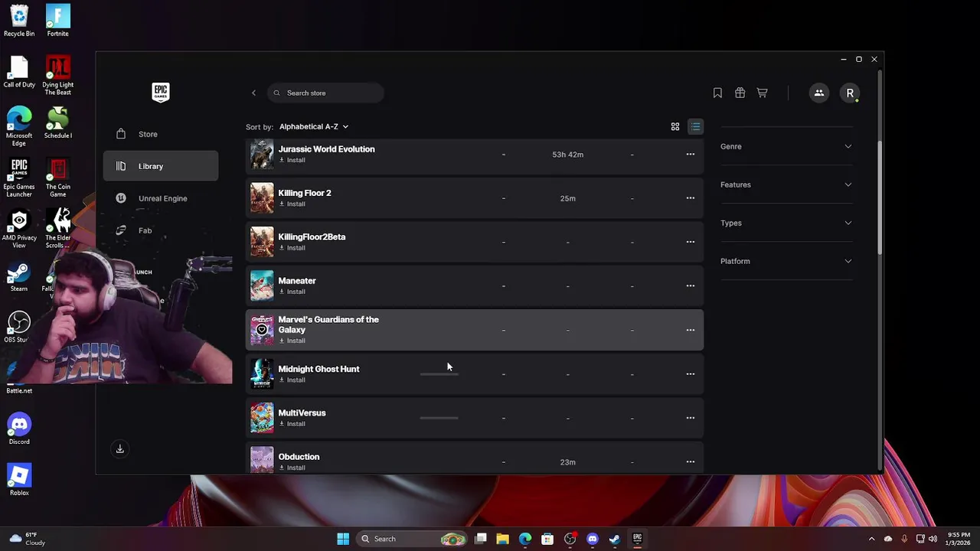980x551 pixels.
Task: Switch library to list view
Action: [x=695, y=126]
